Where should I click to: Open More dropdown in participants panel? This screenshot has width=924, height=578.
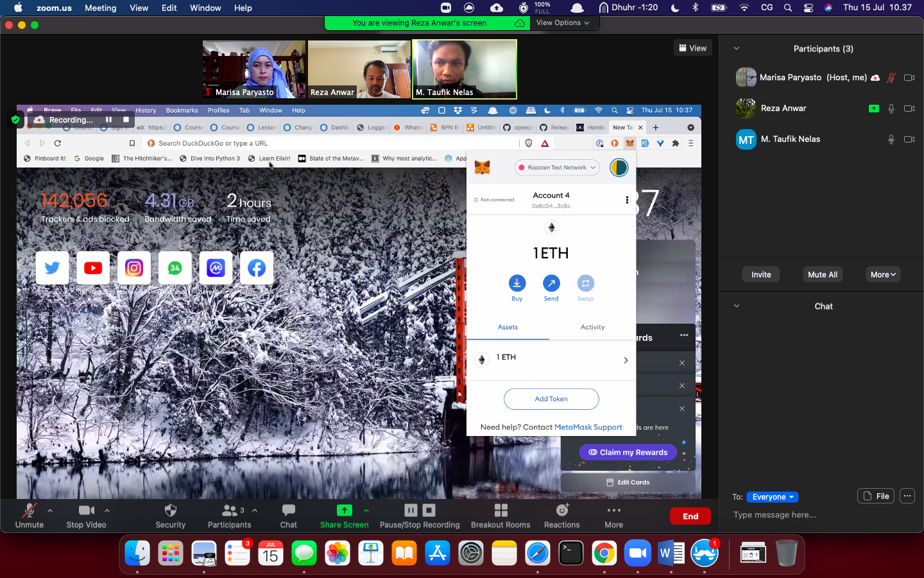click(x=883, y=274)
